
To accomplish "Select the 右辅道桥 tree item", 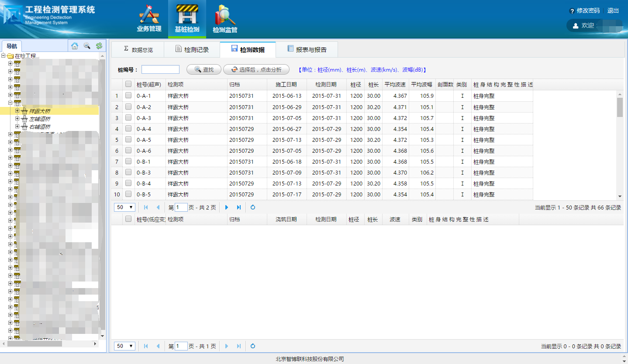I will click(x=40, y=127).
